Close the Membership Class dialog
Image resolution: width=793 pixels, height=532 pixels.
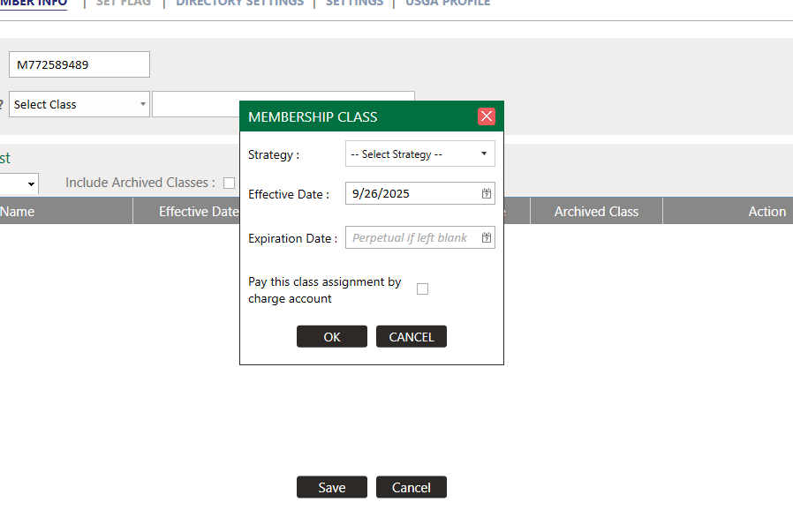click(487, 116)
